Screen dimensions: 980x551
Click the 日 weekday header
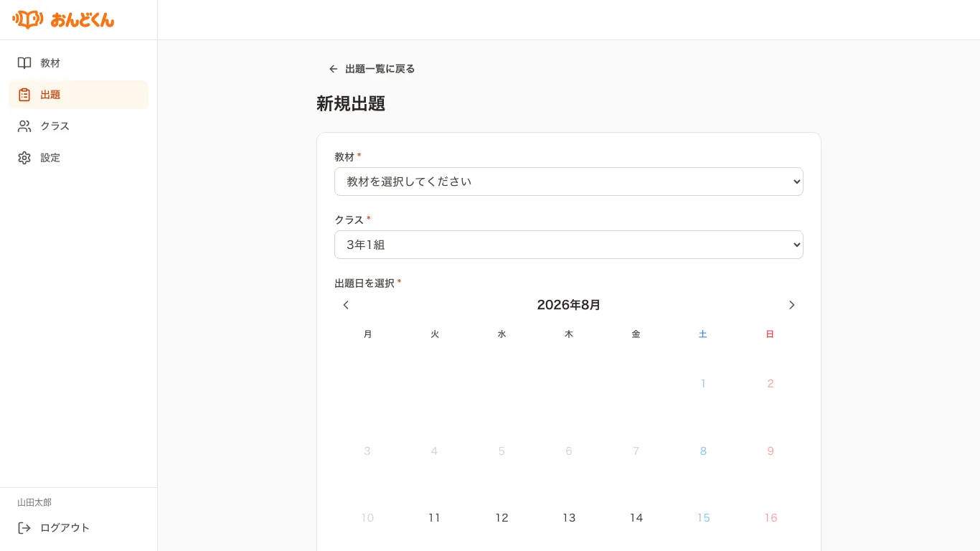click(770, 334)
